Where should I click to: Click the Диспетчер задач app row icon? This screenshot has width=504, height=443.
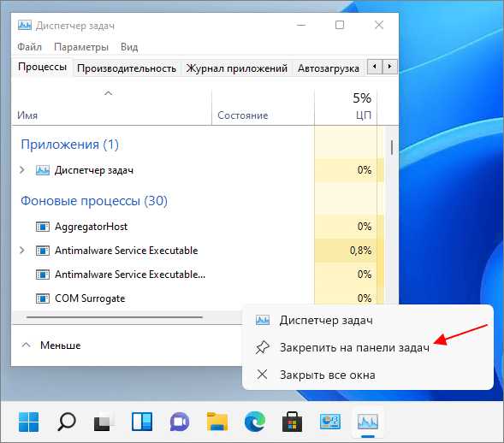click(43, 170)
